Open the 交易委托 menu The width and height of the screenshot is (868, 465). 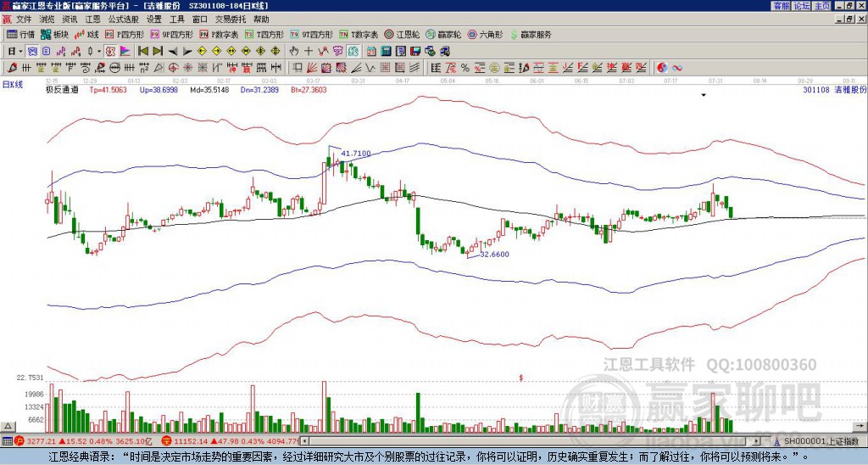click(230, 20)
